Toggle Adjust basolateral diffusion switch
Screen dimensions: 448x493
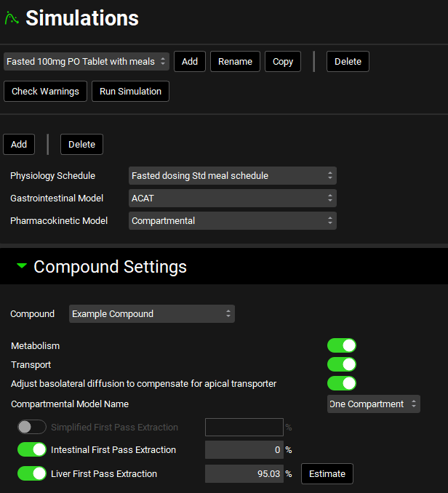[341, 383]
